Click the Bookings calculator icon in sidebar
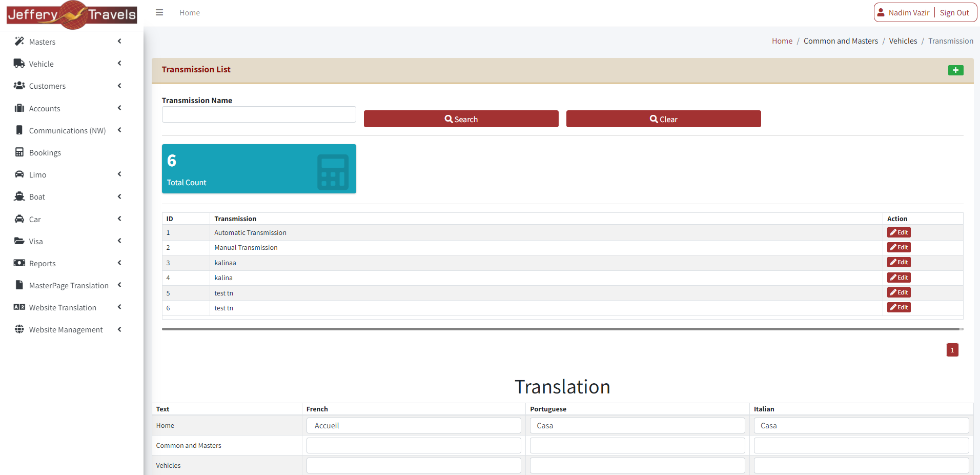Viewport: 980px width, 475px height. pos(19,152)
